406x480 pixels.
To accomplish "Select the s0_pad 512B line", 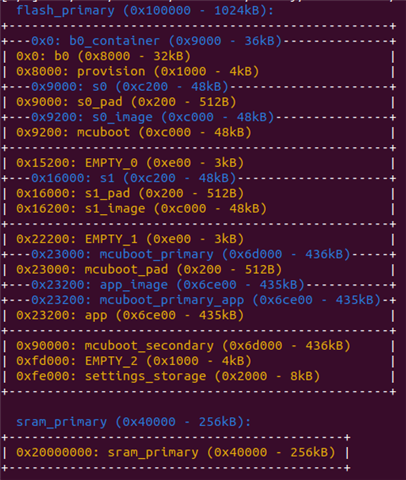I will click(126, 102).
